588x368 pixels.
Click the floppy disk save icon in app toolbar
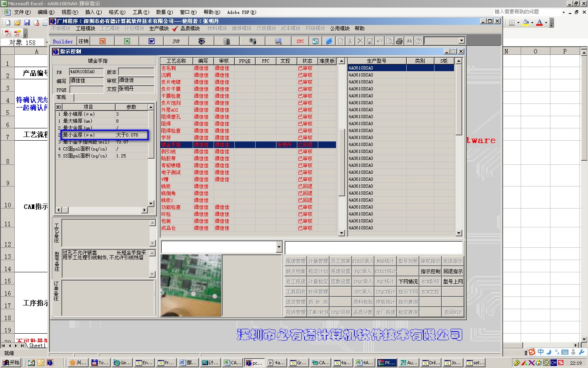pos(370,41)
